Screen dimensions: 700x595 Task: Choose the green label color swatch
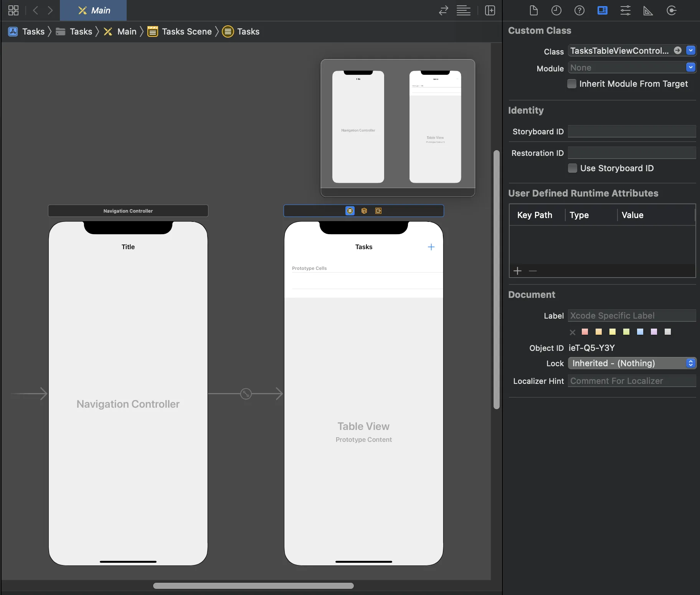click(x=626, y=332)
